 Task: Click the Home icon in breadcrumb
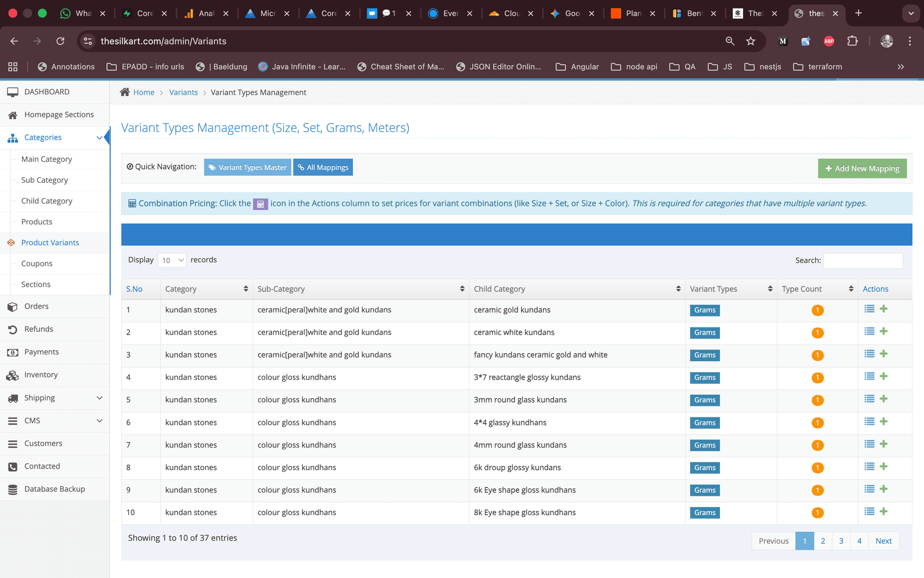point(125,92)
